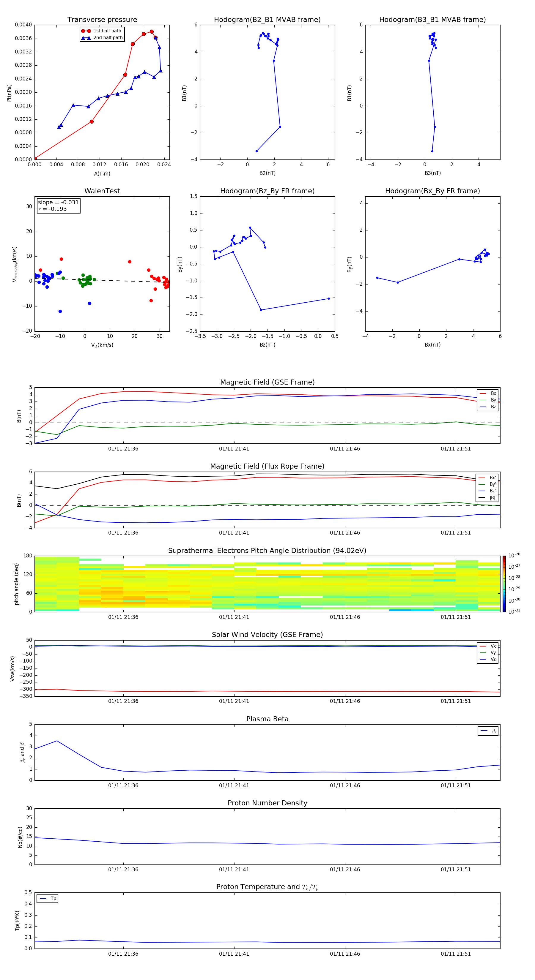Click the "Np(#/cc)" axis label
535x980 pixels.
coord(20,837)
